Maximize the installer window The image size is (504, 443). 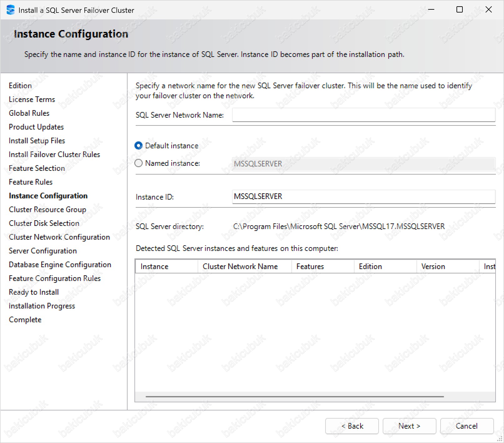(x=460, y=10)
